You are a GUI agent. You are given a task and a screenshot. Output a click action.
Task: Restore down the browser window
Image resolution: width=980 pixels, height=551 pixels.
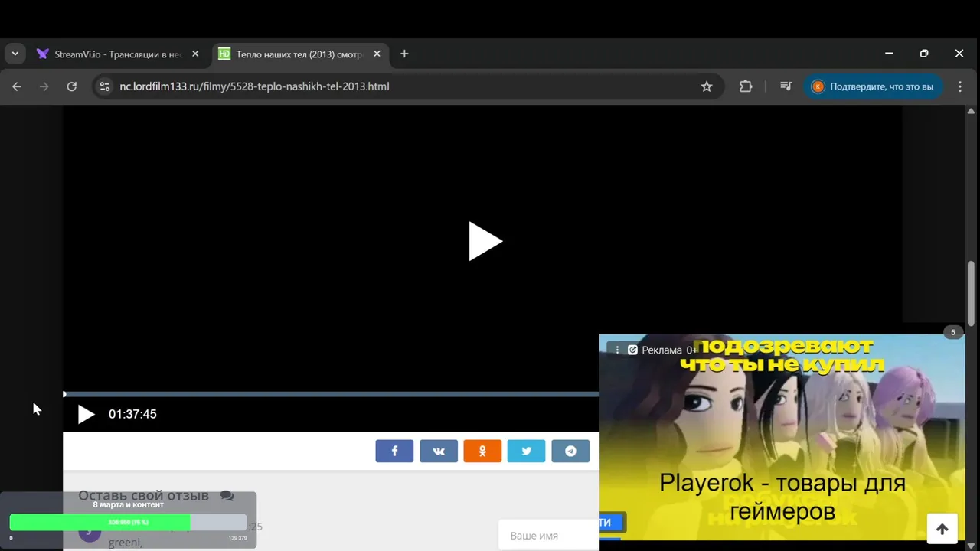(x=924, y=54)
